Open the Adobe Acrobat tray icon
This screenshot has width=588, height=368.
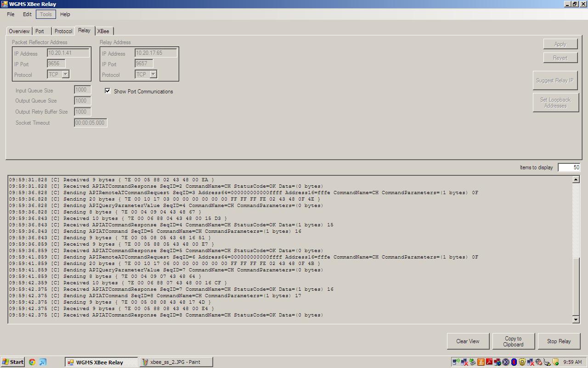coord(489,362)
